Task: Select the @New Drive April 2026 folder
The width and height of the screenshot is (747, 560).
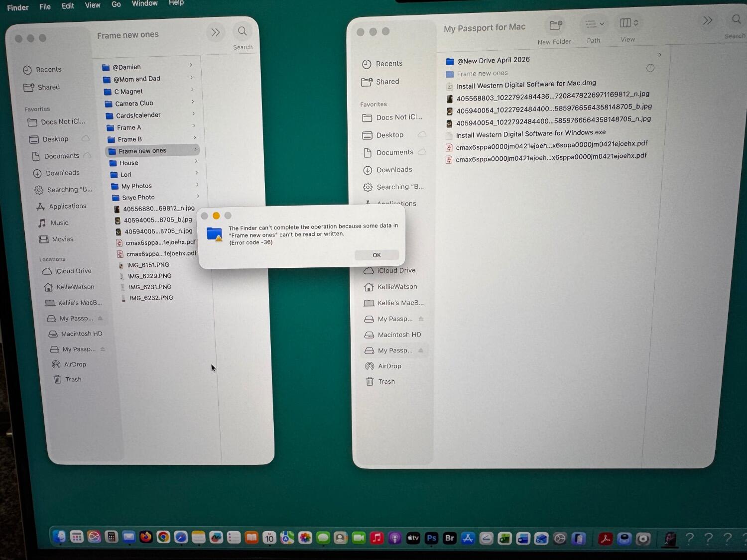Action: (493, 60)
